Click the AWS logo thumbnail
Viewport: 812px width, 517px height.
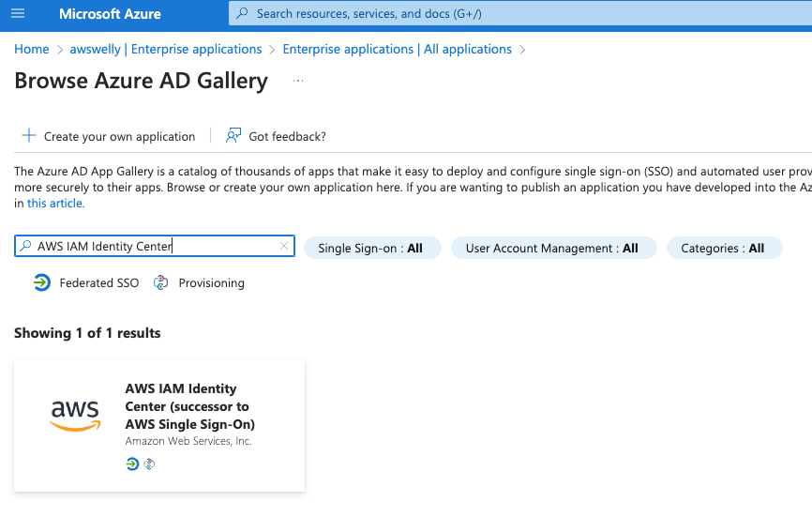coord(75,415)
